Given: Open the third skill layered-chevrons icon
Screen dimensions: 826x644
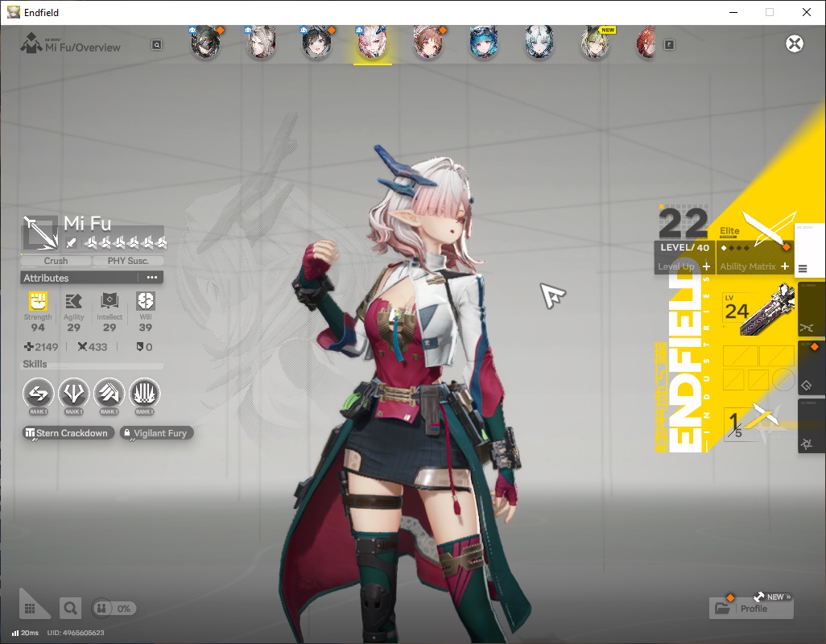Looking at the screenshot, I should (109, 394).
